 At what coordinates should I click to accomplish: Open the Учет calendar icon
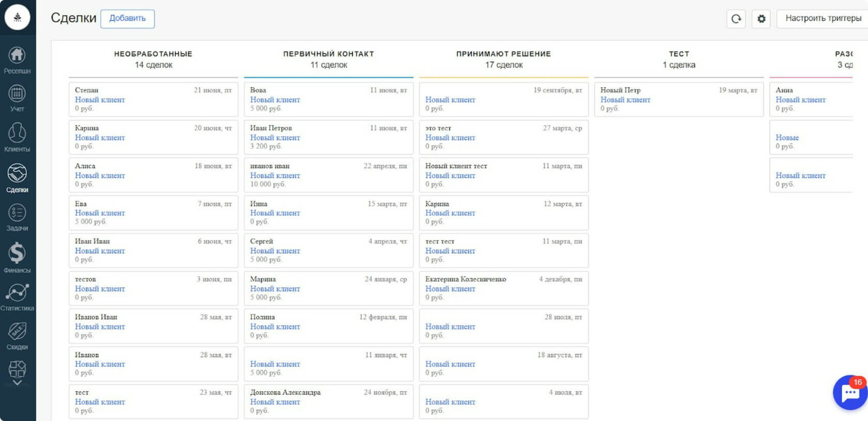click(x=17, y=94)
